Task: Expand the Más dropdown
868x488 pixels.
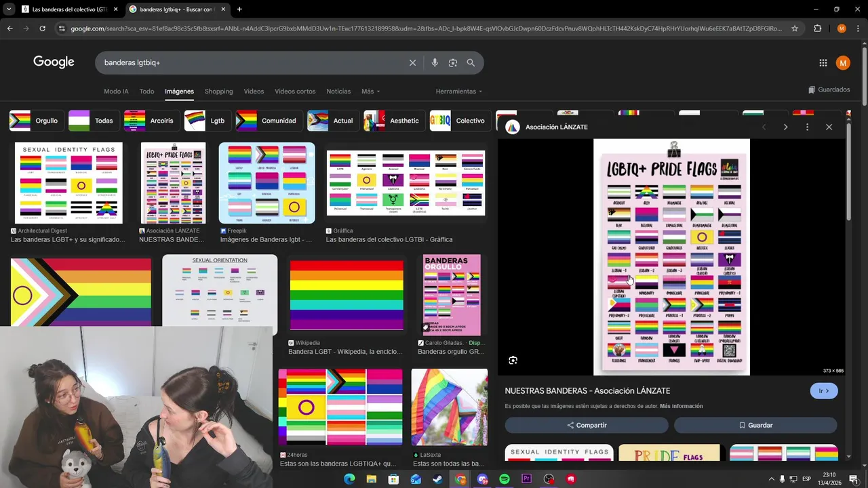Action: click(x=370, y=91)
